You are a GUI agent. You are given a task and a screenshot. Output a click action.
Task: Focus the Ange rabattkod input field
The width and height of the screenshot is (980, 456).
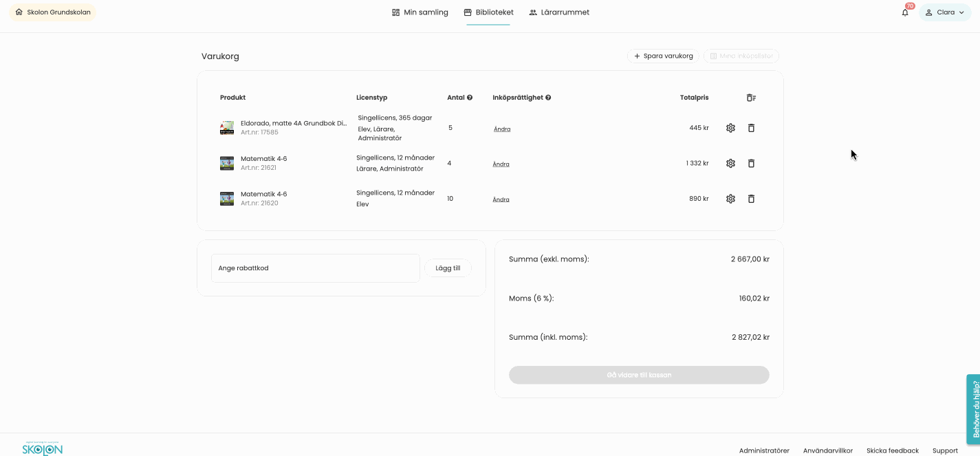[x=315, y=268]
